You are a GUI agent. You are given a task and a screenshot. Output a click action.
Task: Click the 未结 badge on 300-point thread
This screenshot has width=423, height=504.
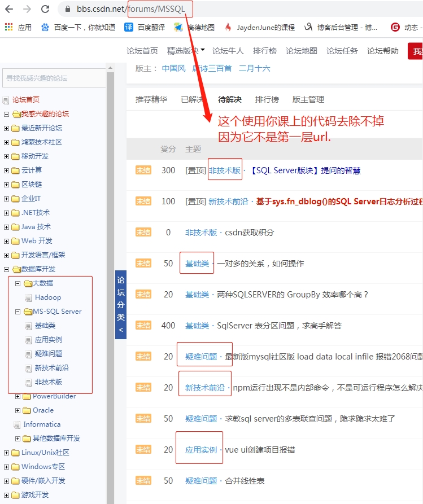click(x=143, y=170)
